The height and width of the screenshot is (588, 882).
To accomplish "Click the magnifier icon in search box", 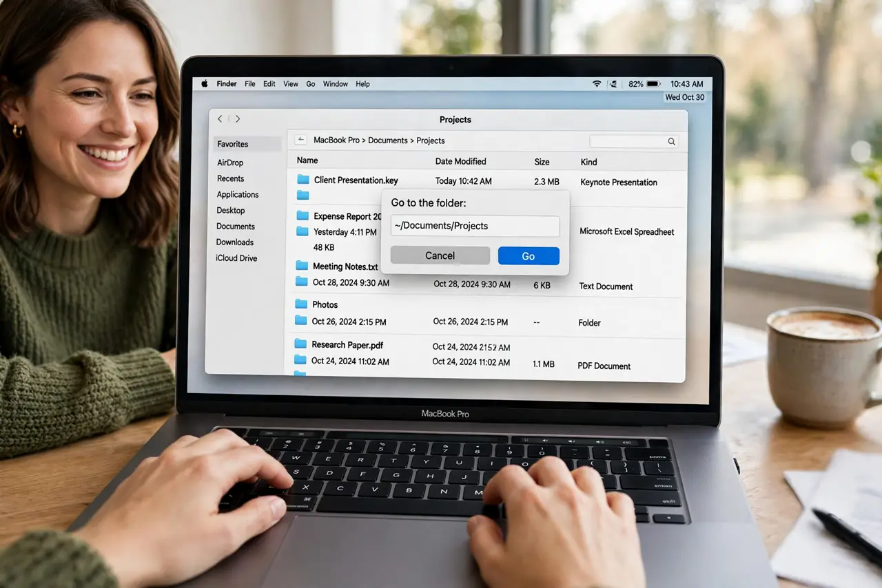I will 671,142.
